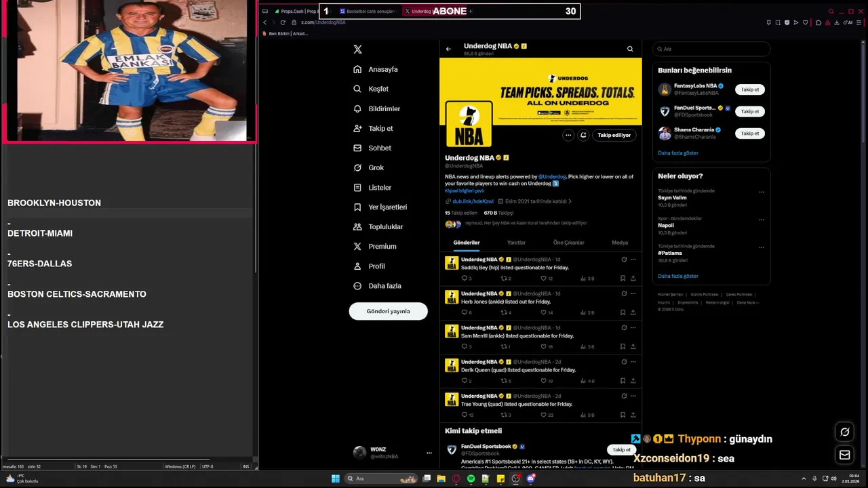Repost the Saddiq Bey post
The image size is (868, 488).
(x=505, y=278)
